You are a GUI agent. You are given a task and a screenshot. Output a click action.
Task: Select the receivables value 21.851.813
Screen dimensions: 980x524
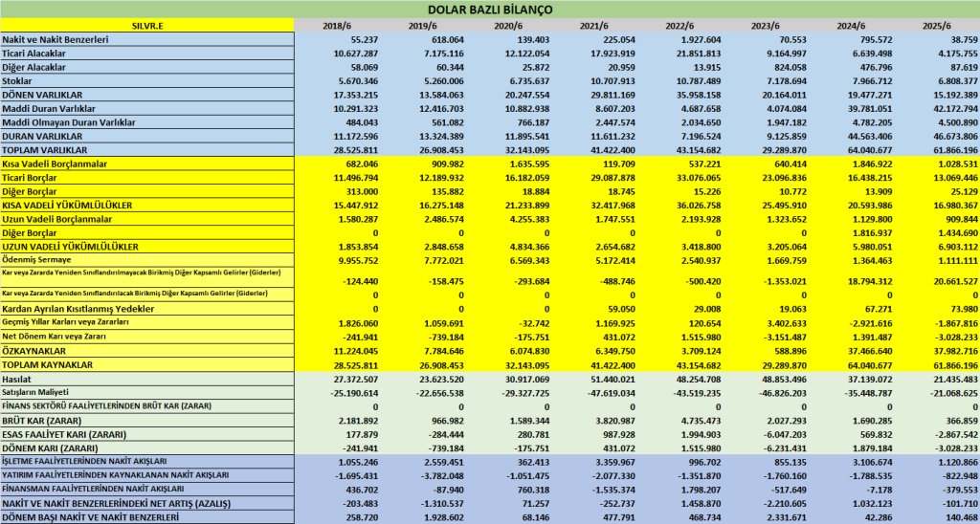[x=697, y=54]
